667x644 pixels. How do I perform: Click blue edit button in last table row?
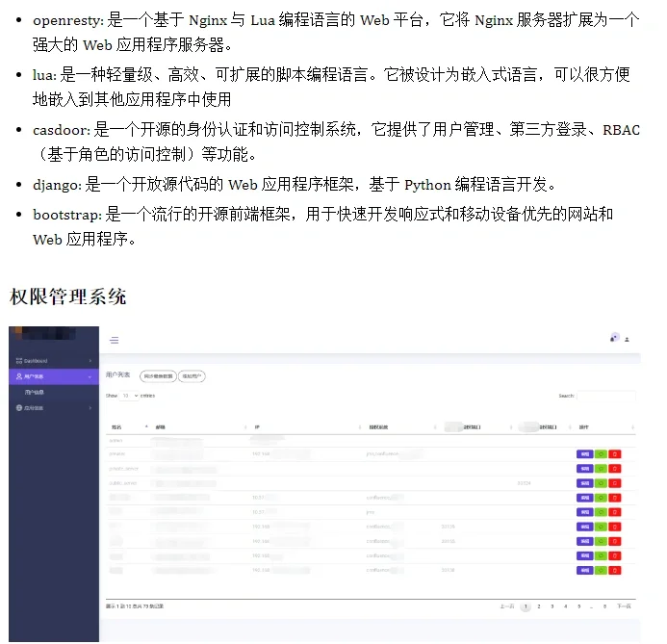(585, 571)
